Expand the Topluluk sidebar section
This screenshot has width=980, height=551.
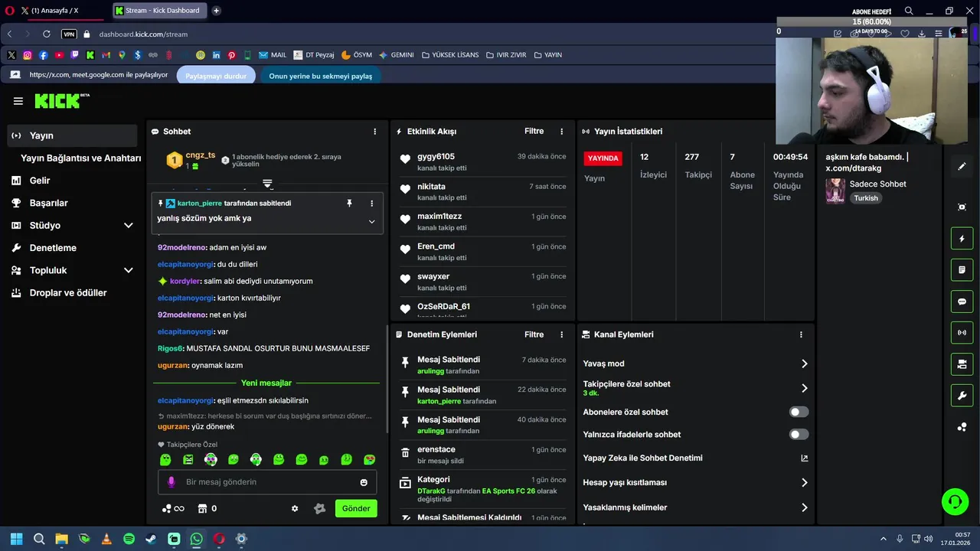tap(129, 270)
